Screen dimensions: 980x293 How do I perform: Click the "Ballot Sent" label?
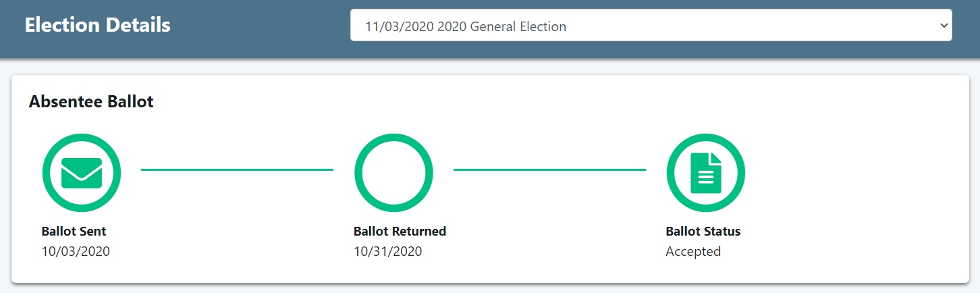tap(74, 231)
